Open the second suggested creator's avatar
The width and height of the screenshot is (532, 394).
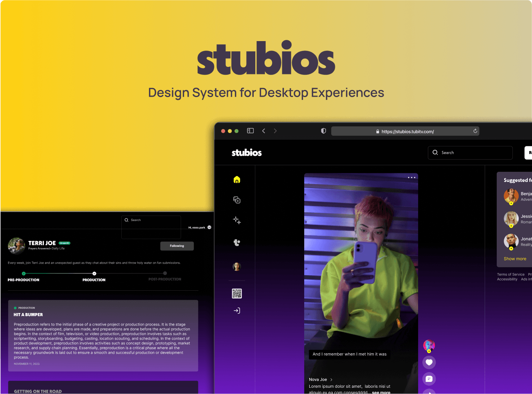coord(511,219)
